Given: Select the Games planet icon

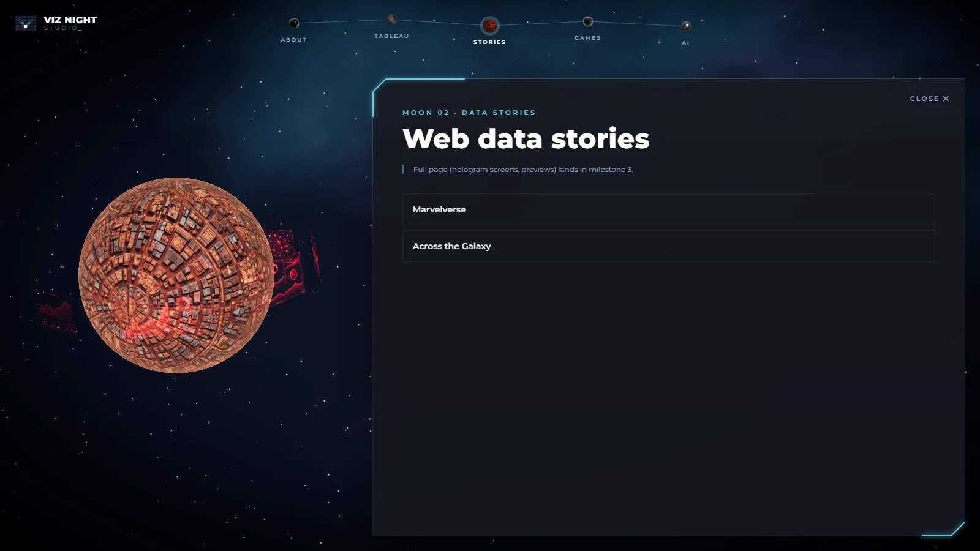Looking at the screenshot, I should coord(588,21).
